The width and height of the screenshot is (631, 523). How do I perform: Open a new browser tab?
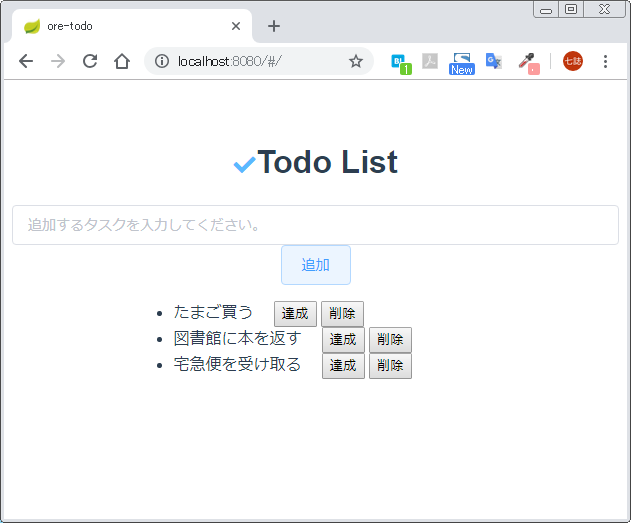point(274,26)
